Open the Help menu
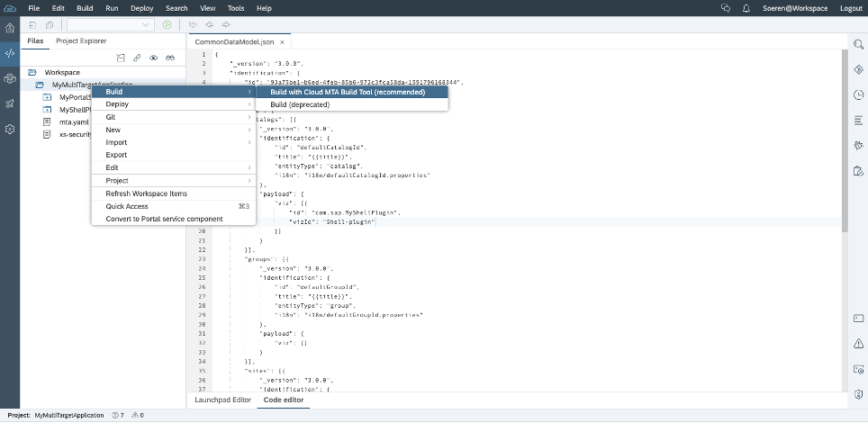Viewport: 868px width, 423px height. 264,8
